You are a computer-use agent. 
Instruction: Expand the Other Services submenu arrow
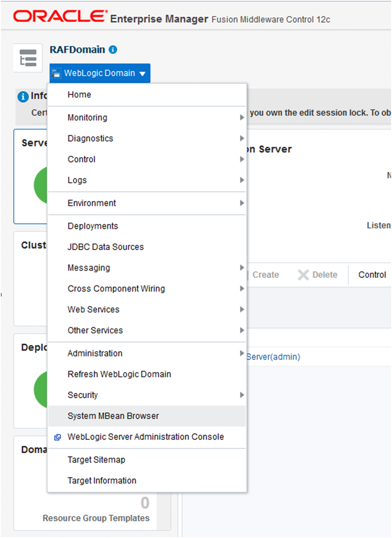click(242, 330)
